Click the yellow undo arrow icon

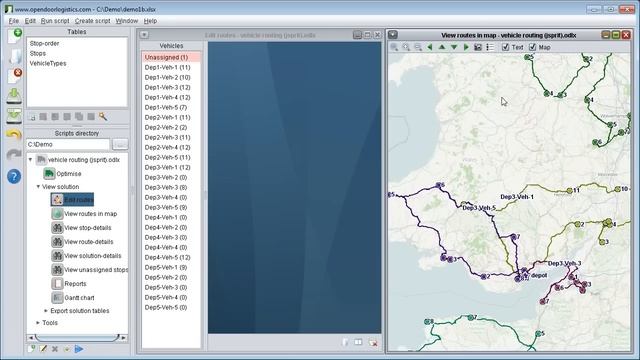14,135
